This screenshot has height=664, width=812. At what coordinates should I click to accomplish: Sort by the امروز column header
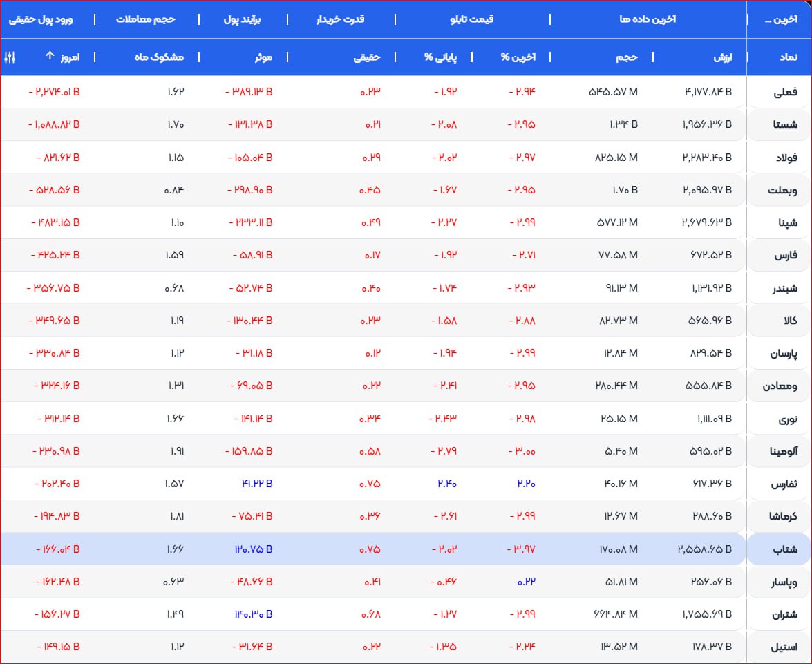(x=69, y=57)
